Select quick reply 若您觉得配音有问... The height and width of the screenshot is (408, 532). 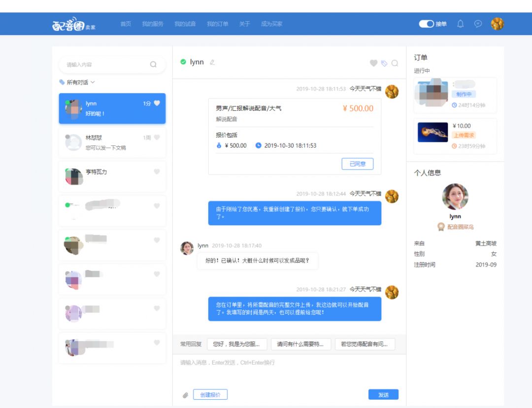(365, 344)
